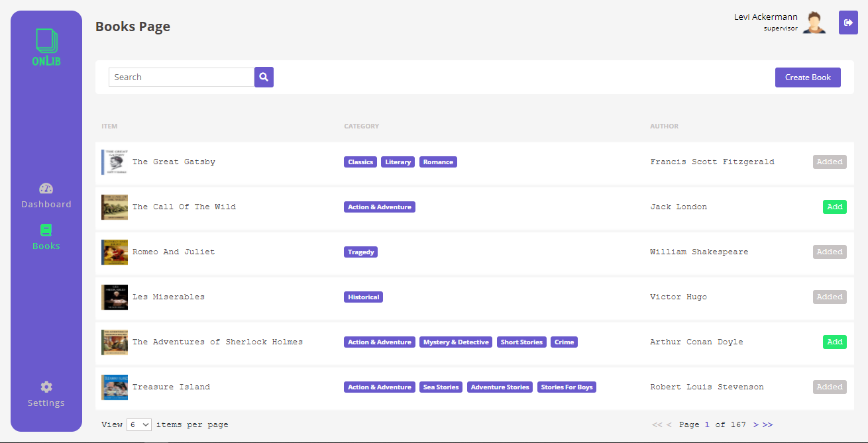This screenshot has width=868, height=443.
Task: Click Treasure Island title
Action: pyautogui.click(x=171, y=387)
